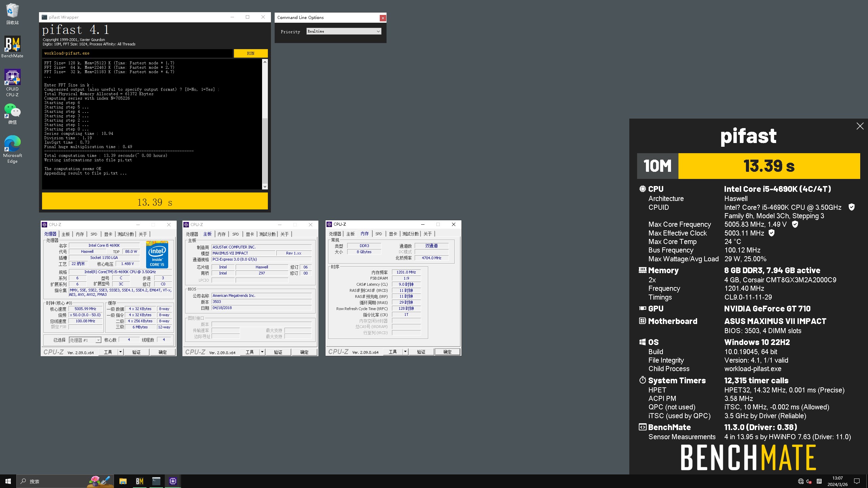This screenshot has width=868, height=488.
Task: Switch to CPU-Z in the taskbar
Action: click(x=173, y=481)
